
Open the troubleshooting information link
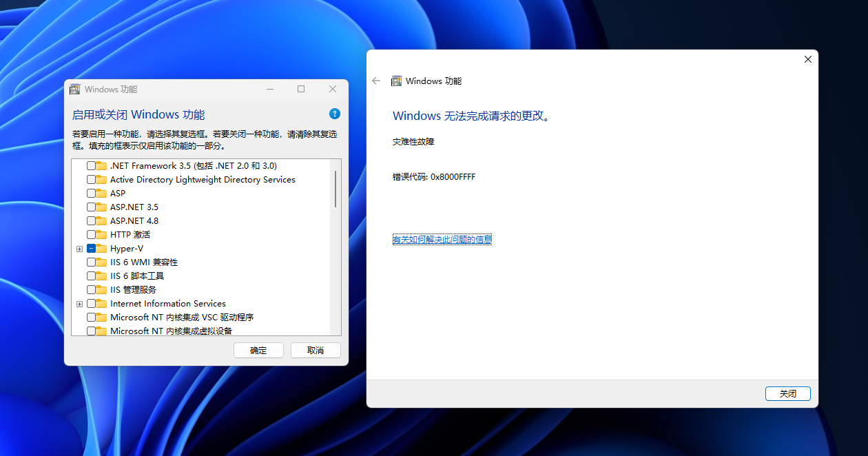(x=442, y=239)
